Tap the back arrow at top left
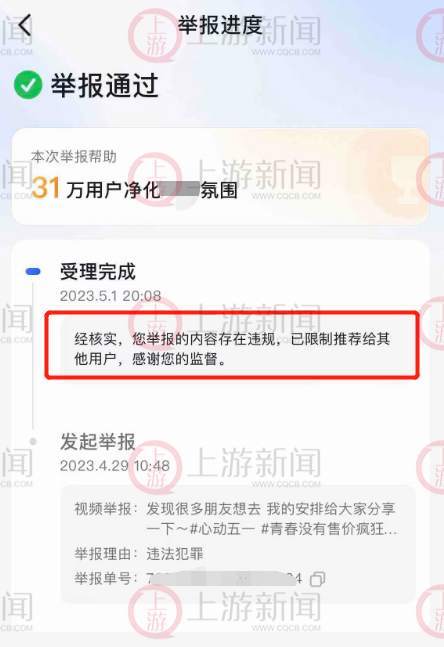The image size is (444, 647). (x=25, y=25)
